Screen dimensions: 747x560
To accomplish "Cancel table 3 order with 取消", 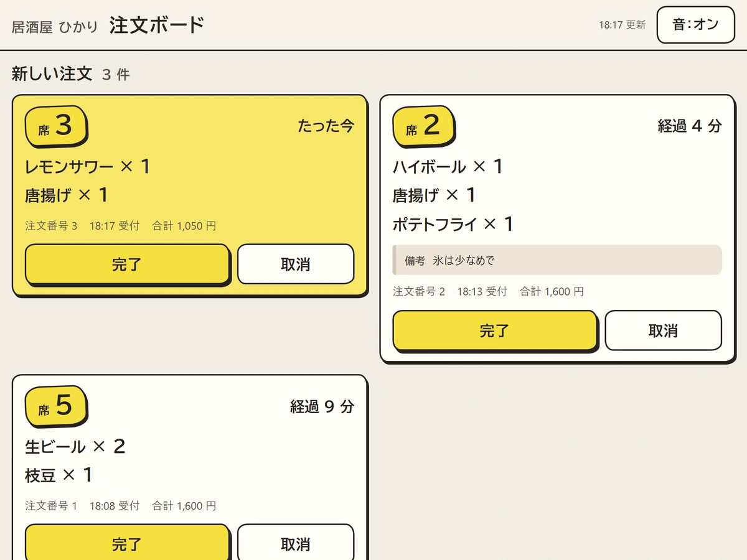I will pos(296,264).
